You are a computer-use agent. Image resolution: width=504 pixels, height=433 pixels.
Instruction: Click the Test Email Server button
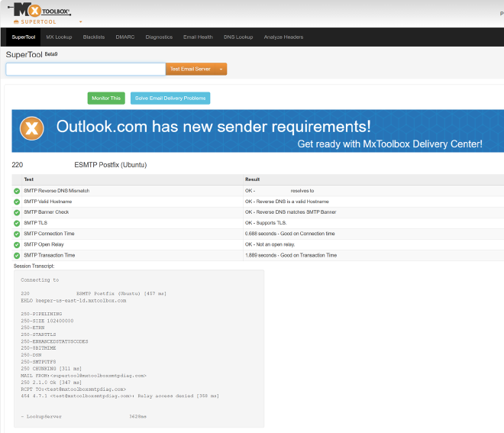190,69
